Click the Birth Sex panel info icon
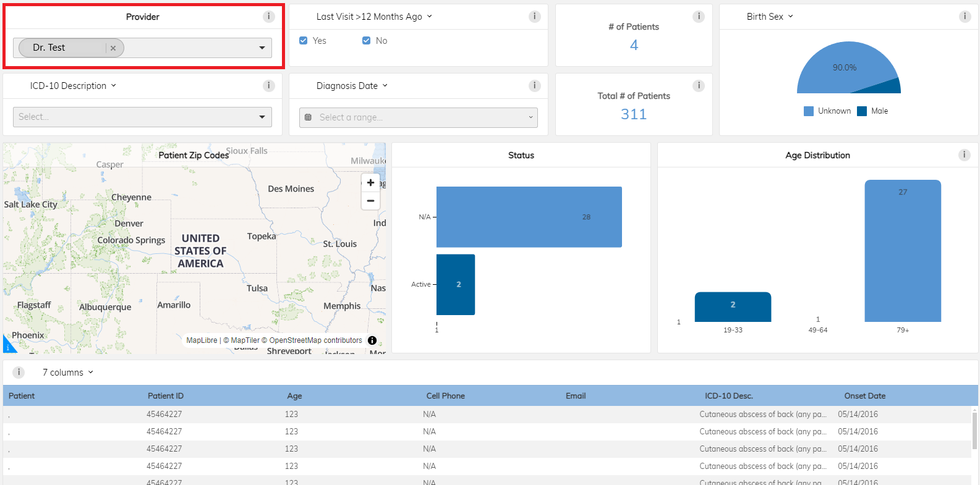This screenshot has height=485, width=980. pos(965,17)
